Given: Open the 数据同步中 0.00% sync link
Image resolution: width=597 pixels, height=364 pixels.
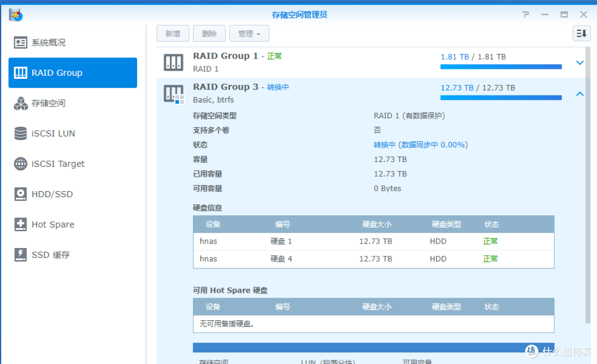Looking at the screenshot, I should (421, 144).
